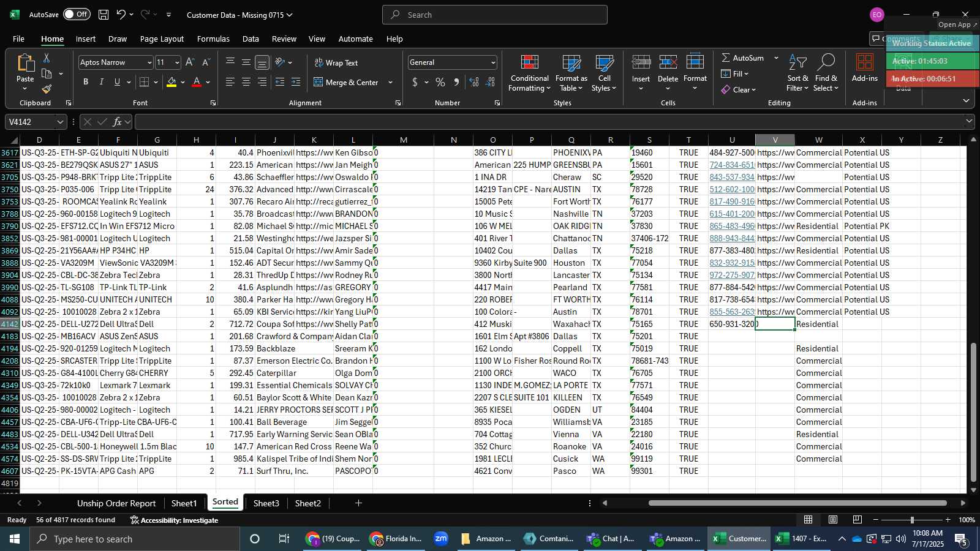Click the Align Left icon
Viewport: 980px width, 551px height.
click(x=230, y=82)
